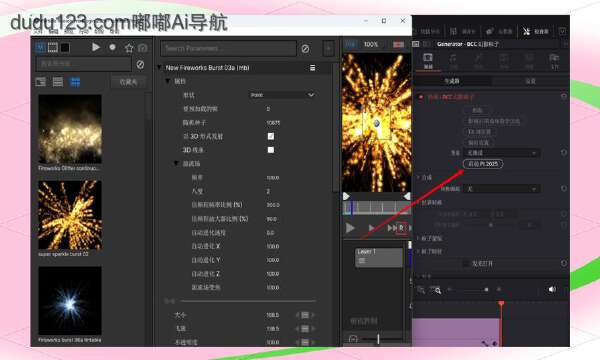Uncheck the checked 3D view checkbox

point(271,136)
